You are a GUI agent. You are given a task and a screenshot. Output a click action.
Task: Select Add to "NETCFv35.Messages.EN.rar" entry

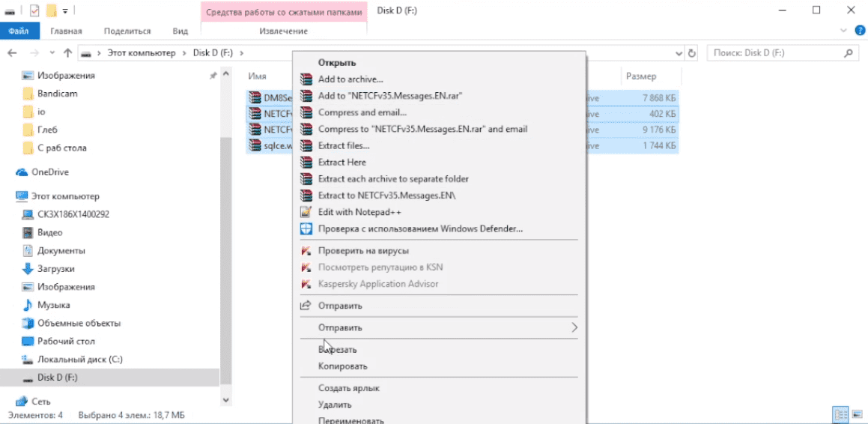pyautogui.click(x=390, y=96)
